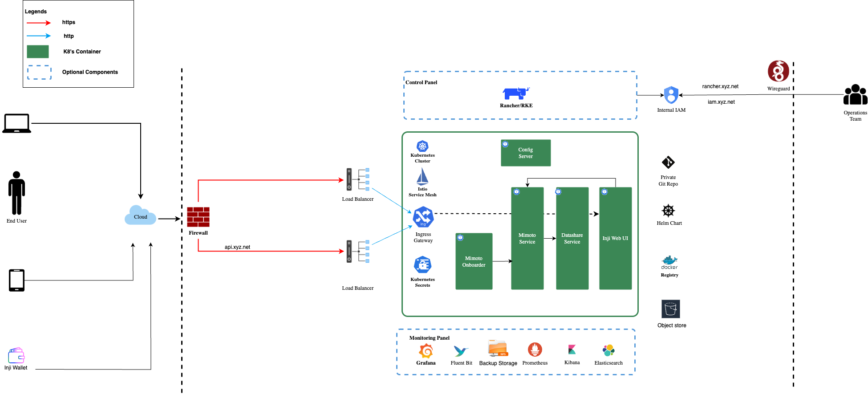Select the Private Git Repo icon
Image resolution: width=868 pixels, height=394 pixels.
point(668,162)
